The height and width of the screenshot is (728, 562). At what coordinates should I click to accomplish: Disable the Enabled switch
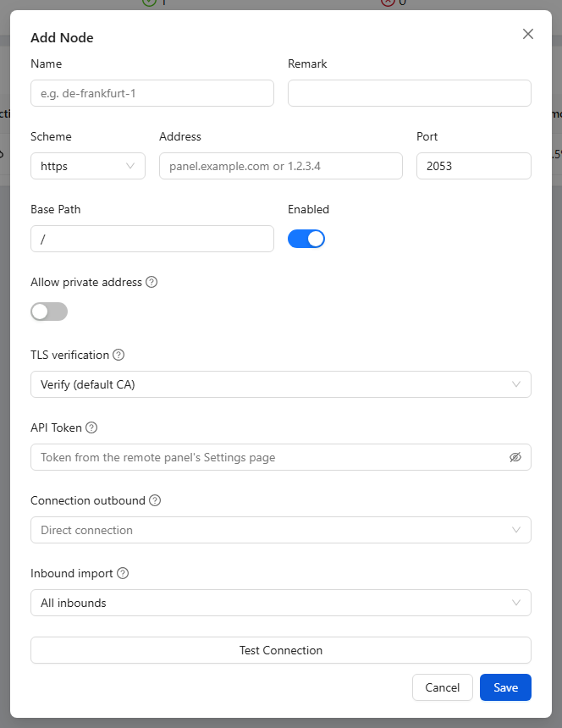pyautogui.click(x=306, y=239)
